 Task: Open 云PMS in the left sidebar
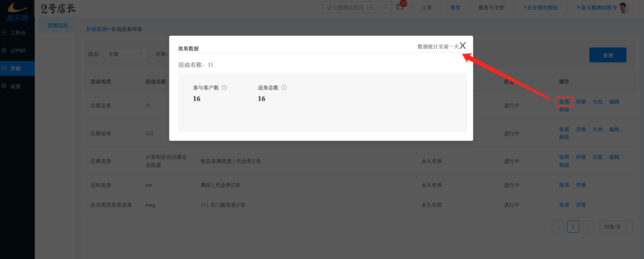[x=17, y=51]
